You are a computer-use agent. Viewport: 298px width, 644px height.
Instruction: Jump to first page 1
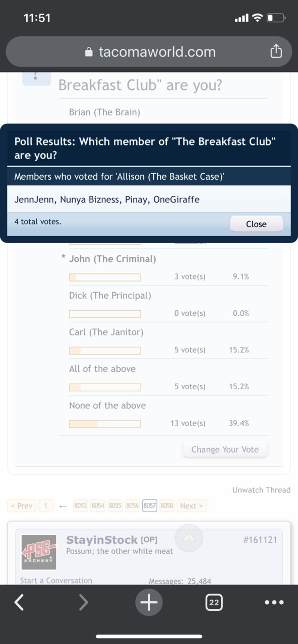click(45, 506)
